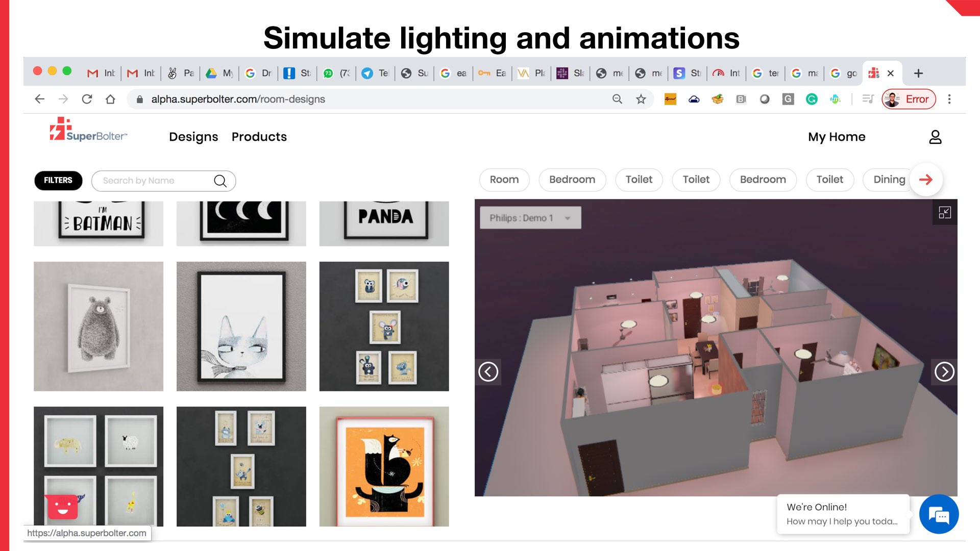Image resolution: width=980 pixels, height=551 pixels.
Task: Go to next view with right arrow
Action: [944, 371]
